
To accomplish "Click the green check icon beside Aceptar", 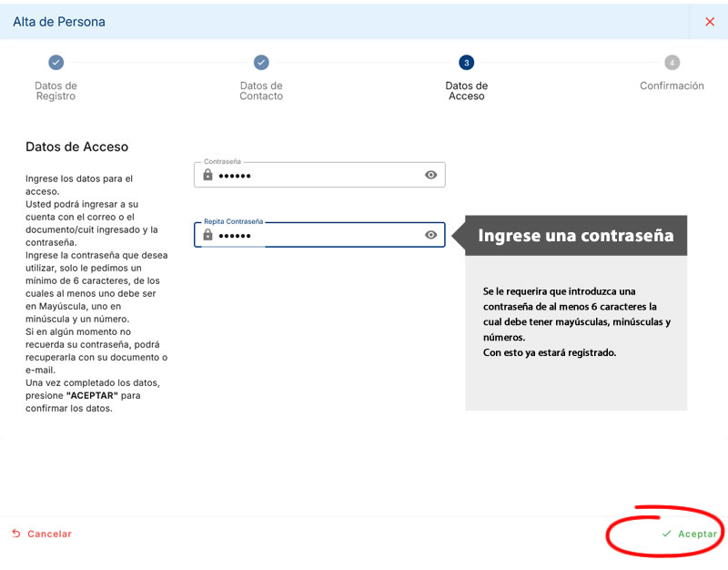I will point(666,534).
